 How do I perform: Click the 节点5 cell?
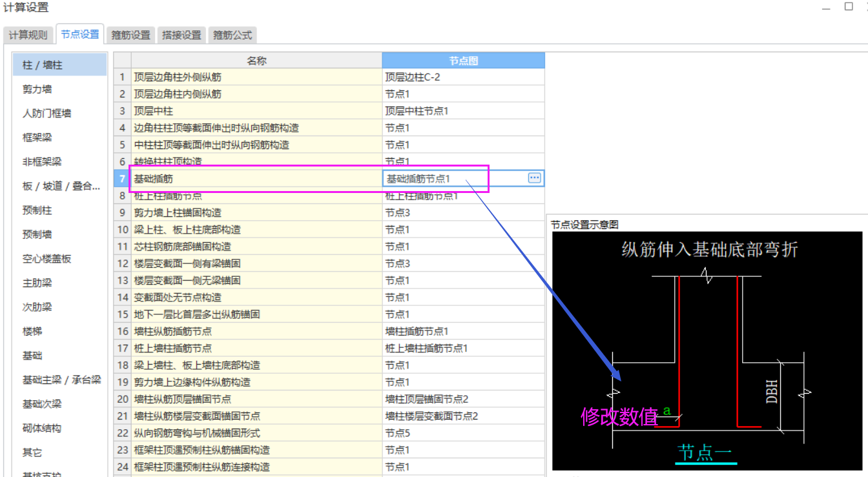pyautogui.click(x=464, y=433)
